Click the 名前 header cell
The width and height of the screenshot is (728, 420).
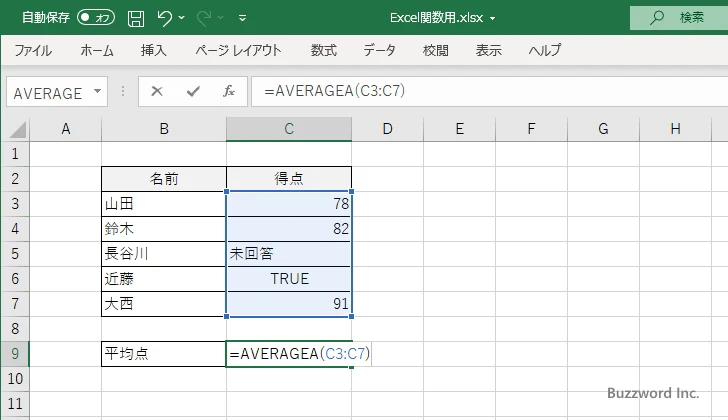click(164, 179)
